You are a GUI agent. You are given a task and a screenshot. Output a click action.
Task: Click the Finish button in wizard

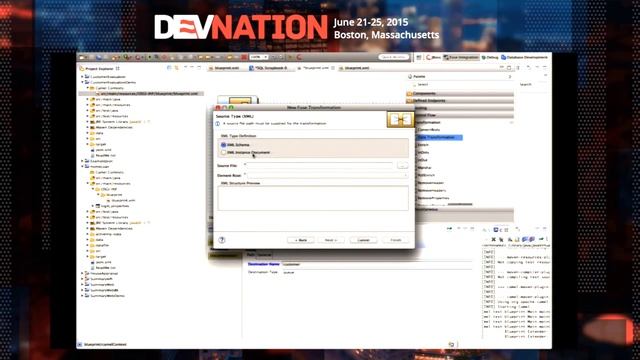click(x=396, y=240)
